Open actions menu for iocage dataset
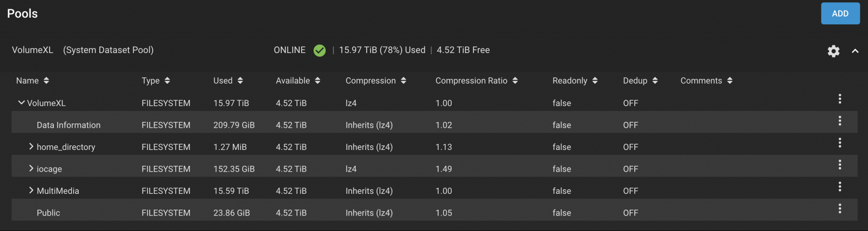Viewport: 868px width, 231px height. click(x=840, y=165)
